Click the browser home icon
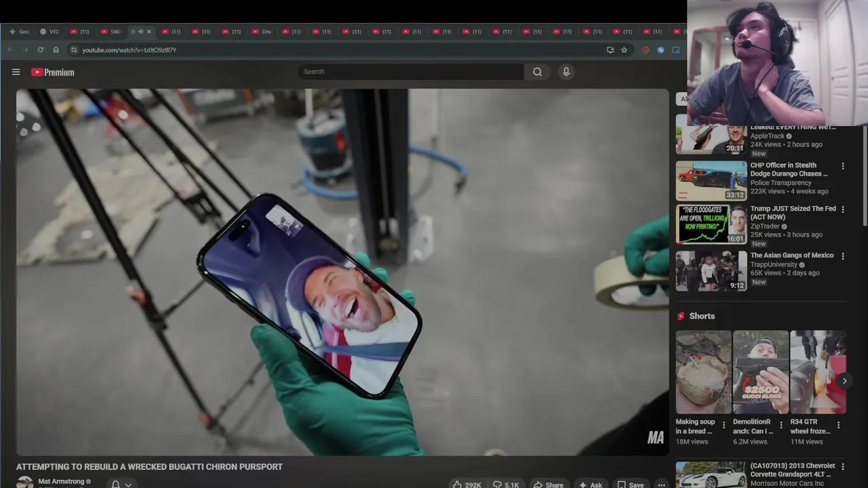This screenshot has width=868, height=488. click(56, 50)
